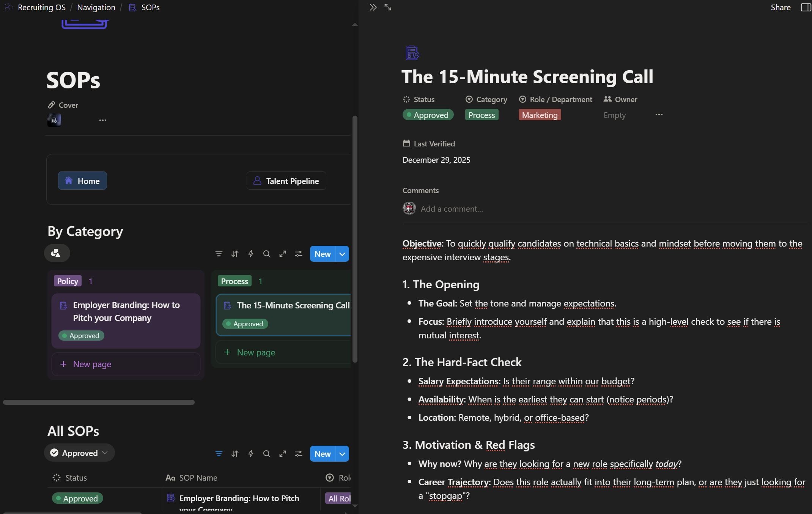Click the board view tab icon under By Category

tap(56, 253)
